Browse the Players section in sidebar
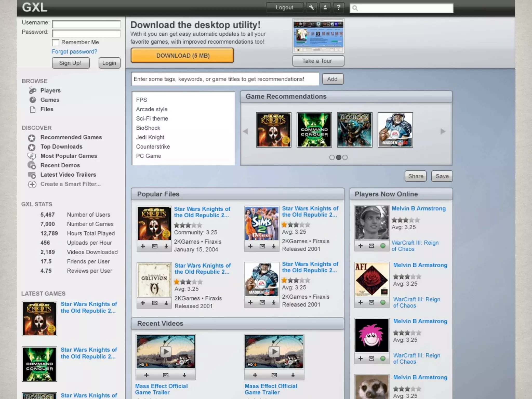 (x=50, y=91)
